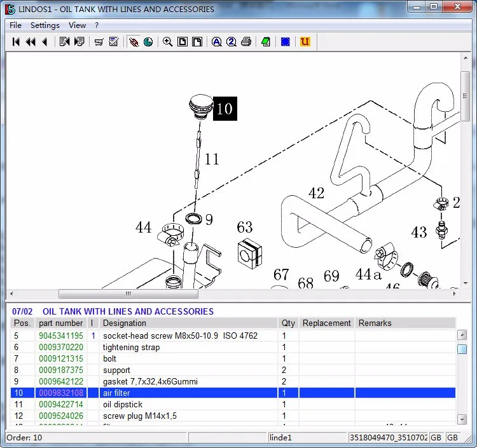
Task: Print using the printer icon
Action: (x=246, y=42)
